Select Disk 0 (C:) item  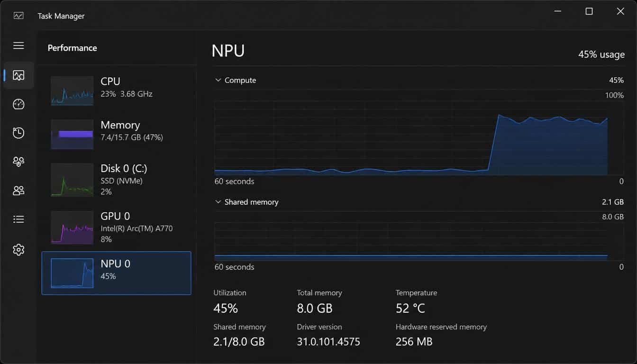pos(117,180)
